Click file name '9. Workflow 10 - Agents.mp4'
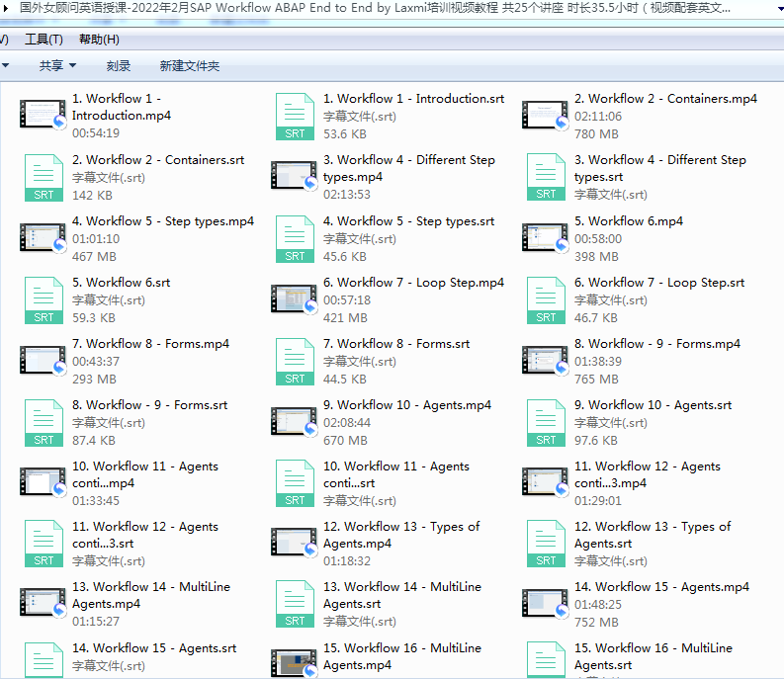 407,405
